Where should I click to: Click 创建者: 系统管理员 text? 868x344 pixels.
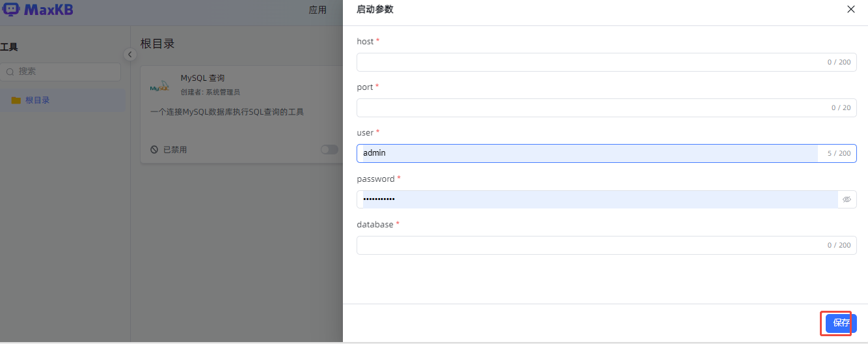210,93
